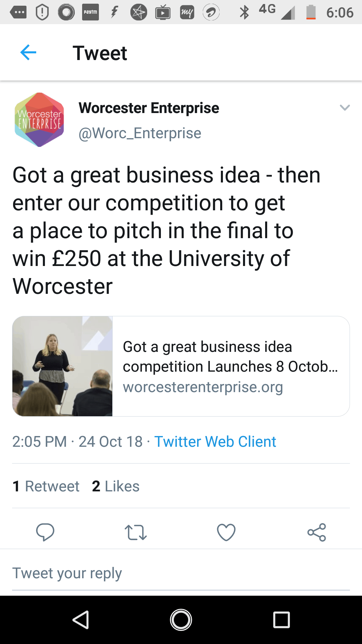The image size is (362, 644).
Task: Tap the Worcester Enterprise display name
Action: tap(149, 108)
